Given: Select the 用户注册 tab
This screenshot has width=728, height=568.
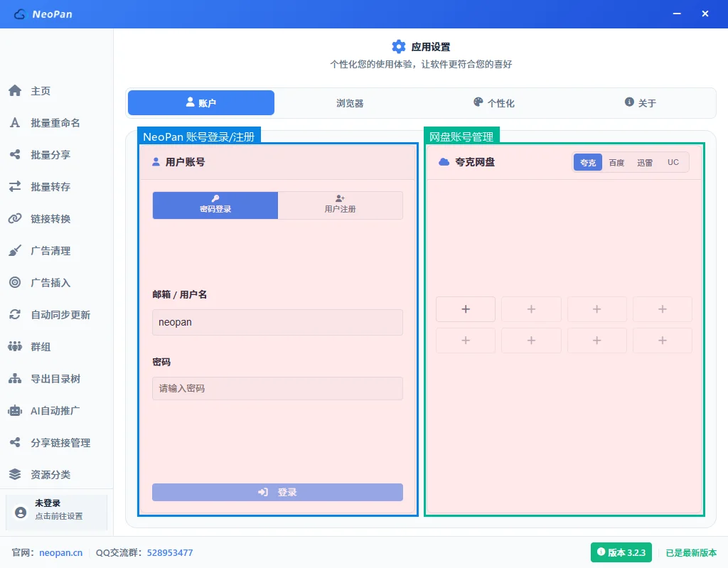Looking at the screenshot, I should 341,205.
